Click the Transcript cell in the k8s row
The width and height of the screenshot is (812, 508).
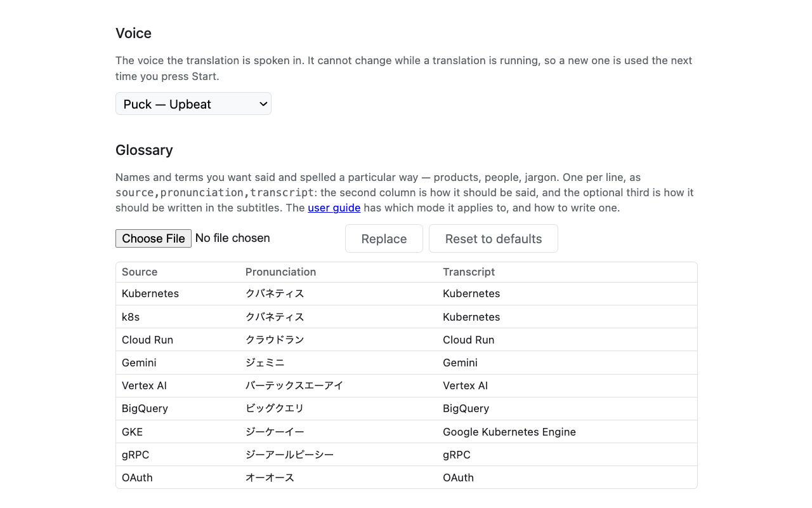pos(567,317)
